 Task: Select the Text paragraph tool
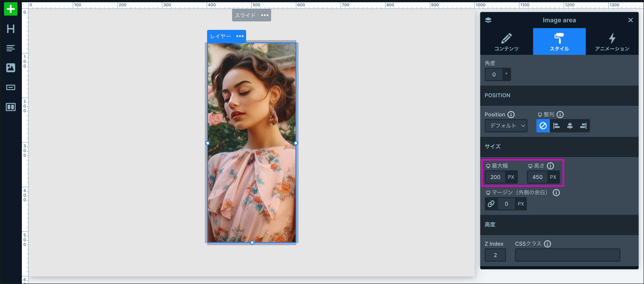click(10, 48)
